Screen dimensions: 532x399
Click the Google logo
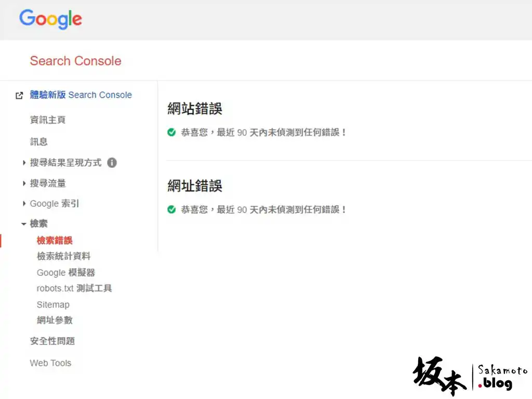50,19
